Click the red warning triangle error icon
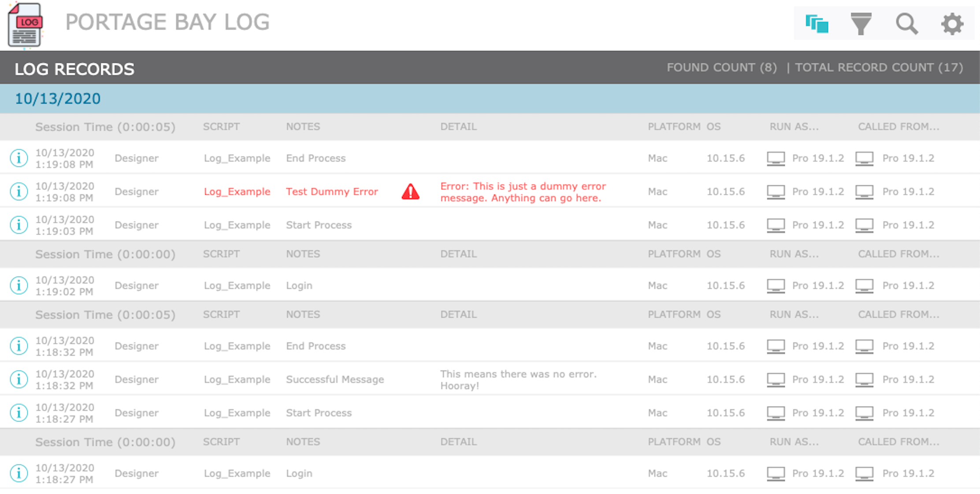 click(411, 191)
